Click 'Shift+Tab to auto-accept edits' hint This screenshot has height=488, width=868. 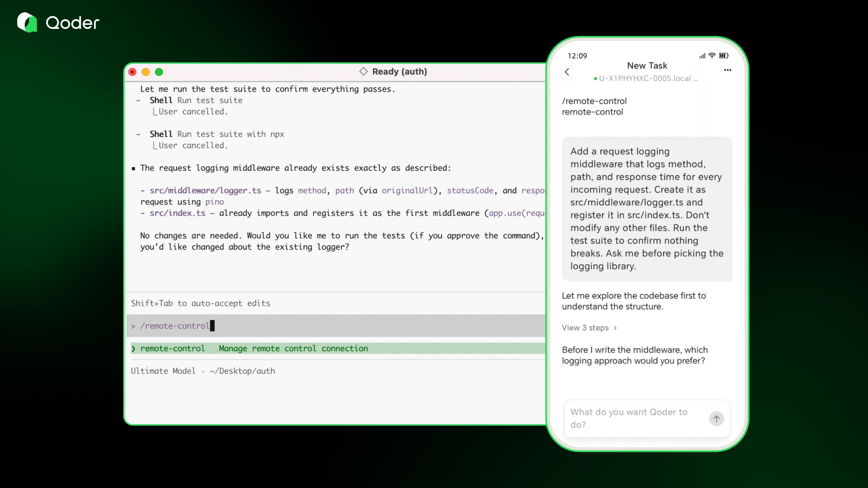click(201, 303)
